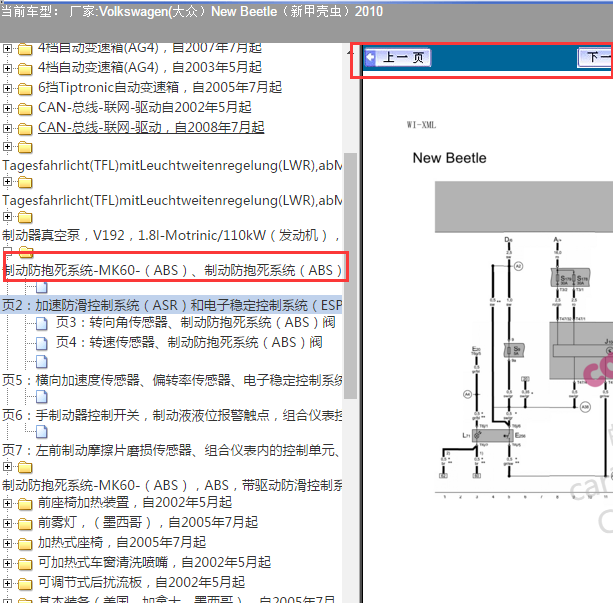Click the WI-XML label above diagram
Image resolution: width=613 pixels, height=603 pixels.
tap(421, 125)
